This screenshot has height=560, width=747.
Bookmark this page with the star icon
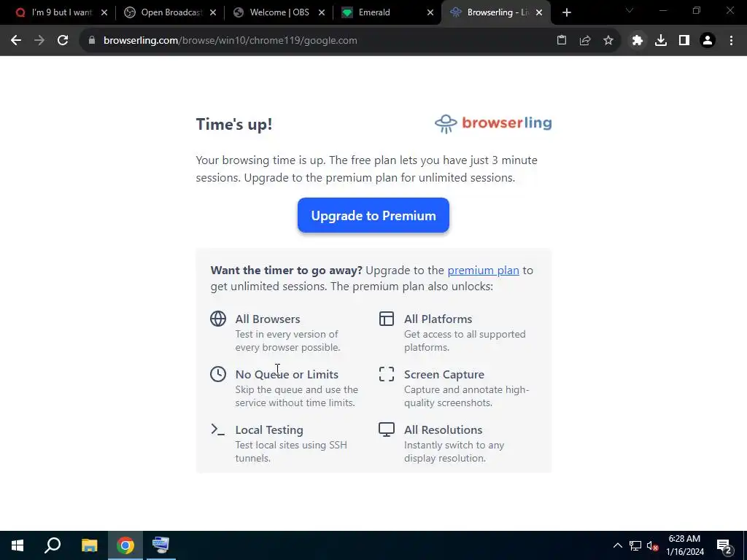[x=608, y=41]
